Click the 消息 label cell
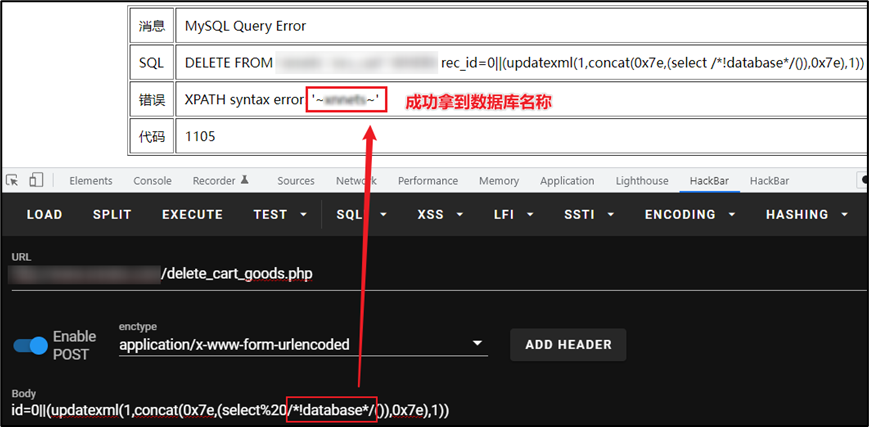Image resolution: width=869 pixels, height=427 pixels. tap(151, 26)
